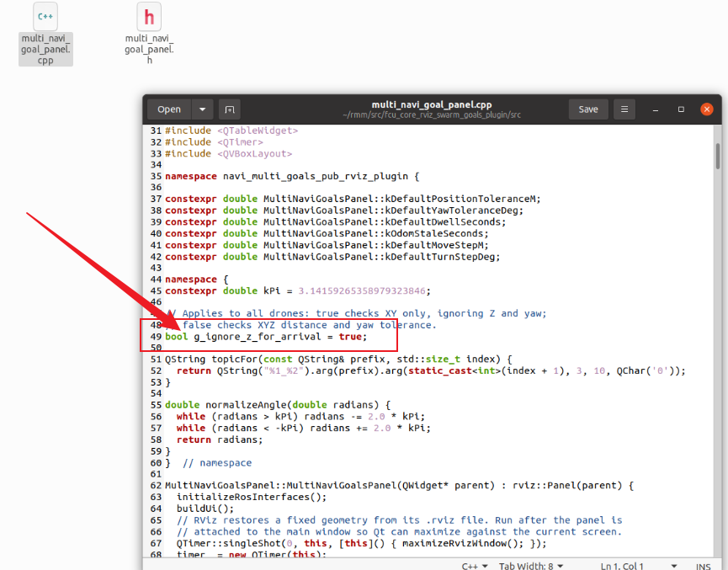Click the 'initializeRosInterfaces();' line

(x=252, y=497)
